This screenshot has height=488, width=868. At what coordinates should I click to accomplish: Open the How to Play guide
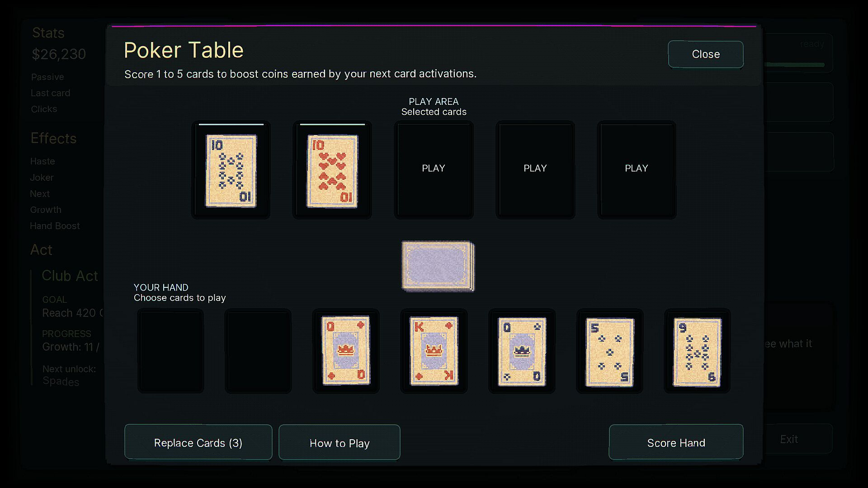tap(340, 442)
